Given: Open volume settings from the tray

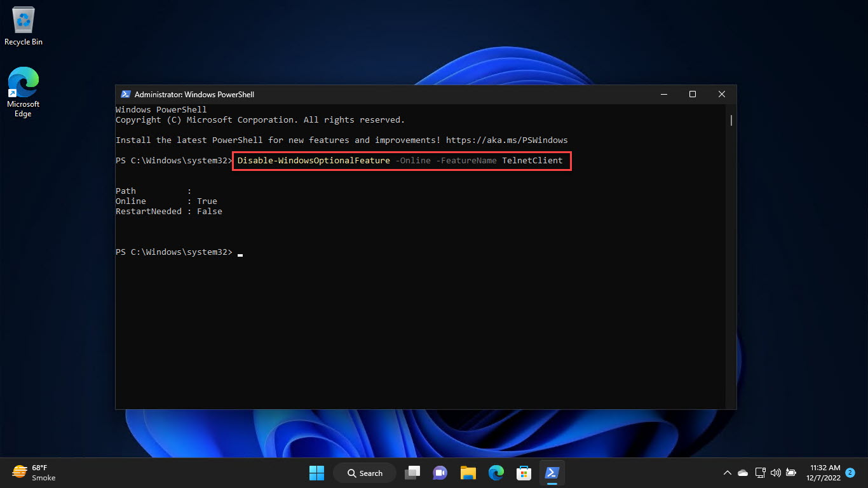Looking at the screenshot, I should click(776, 473).
